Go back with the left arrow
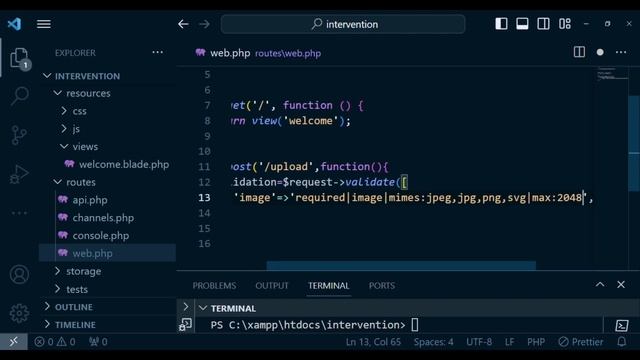The height and width of the screenshot is (360, 640). coord(183,24)
